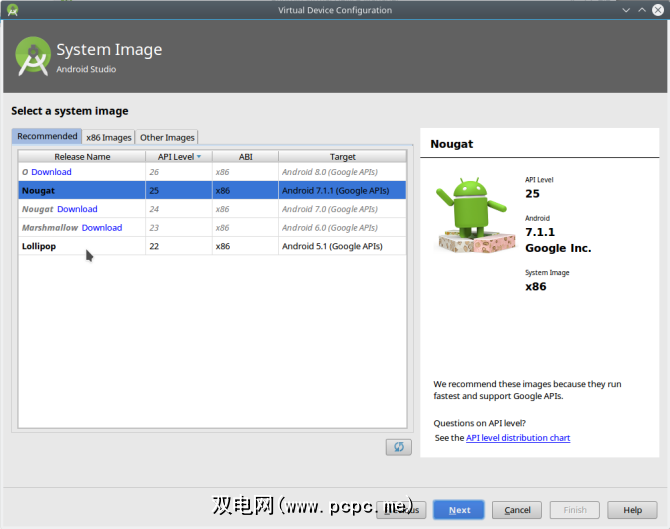Select the highlighted Nougat row name

pyautogui.click(x=38, y=191)
